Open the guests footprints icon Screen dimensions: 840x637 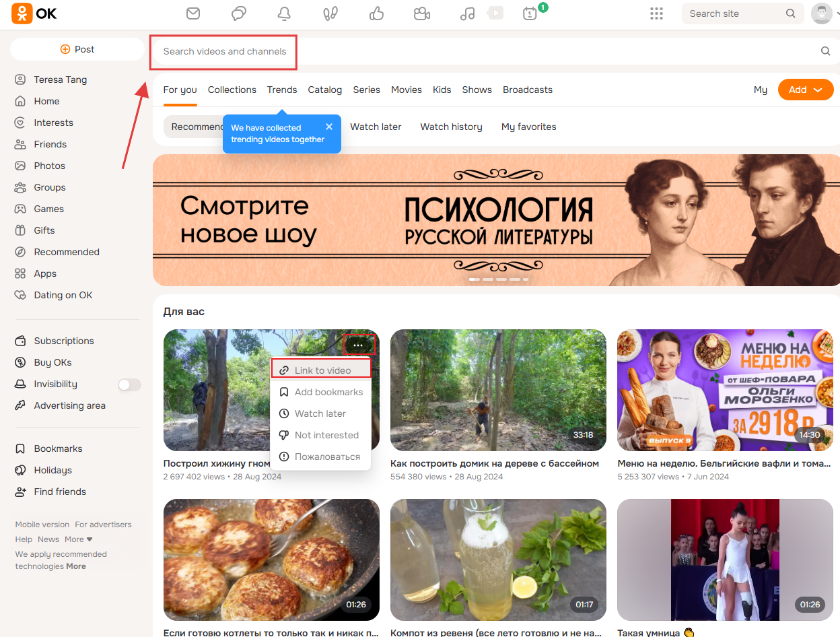tap(330, 13)
